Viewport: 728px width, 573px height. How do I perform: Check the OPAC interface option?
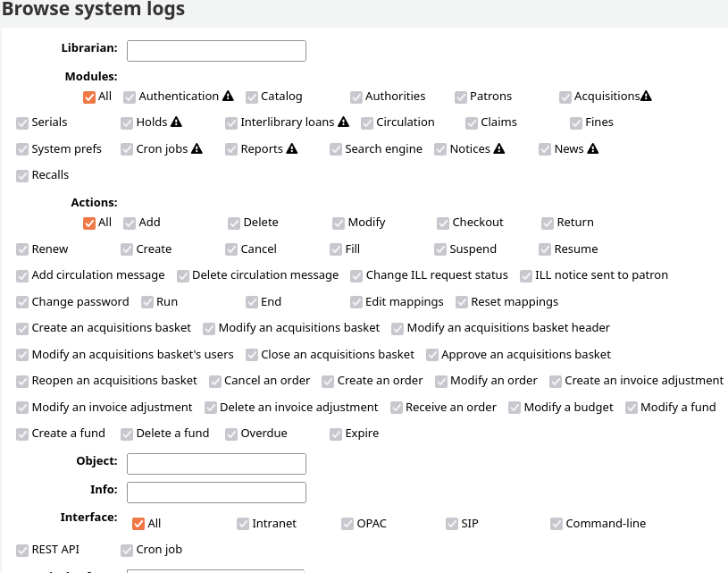(x=348, y=524)
